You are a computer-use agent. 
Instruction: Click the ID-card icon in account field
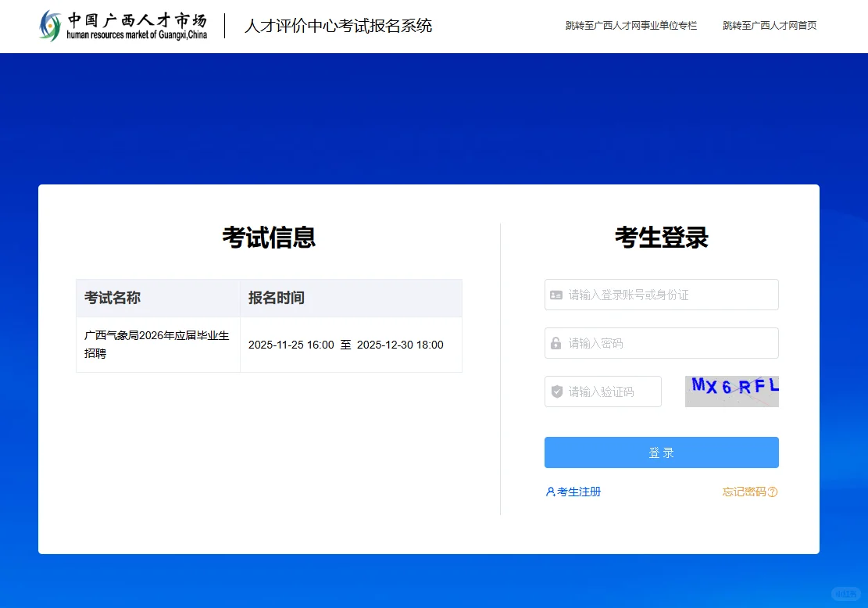click(x=557, y=295)
